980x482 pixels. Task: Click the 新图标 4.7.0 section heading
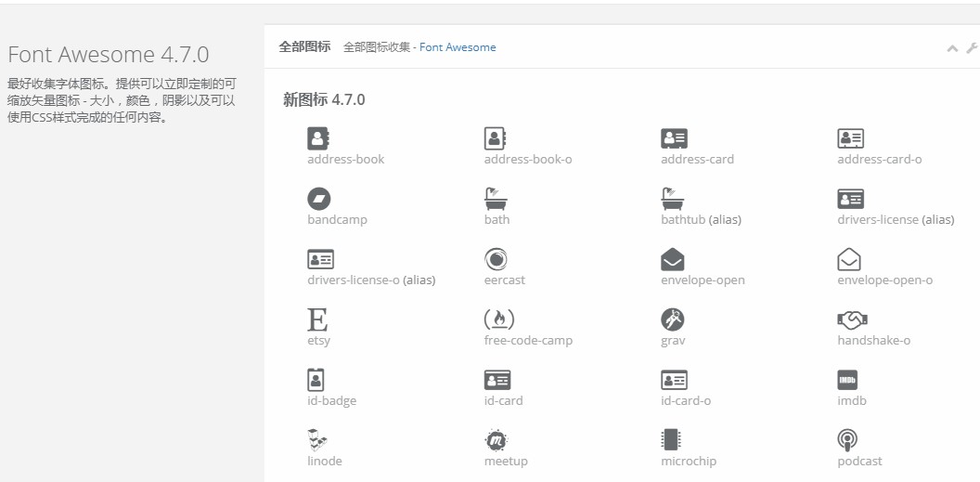(324, 99)
